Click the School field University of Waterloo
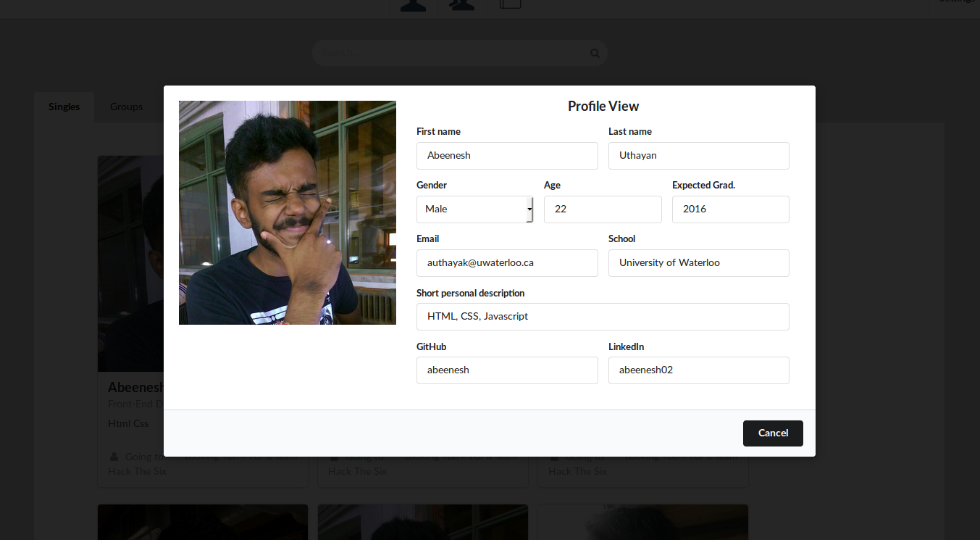 pos(698,262)
